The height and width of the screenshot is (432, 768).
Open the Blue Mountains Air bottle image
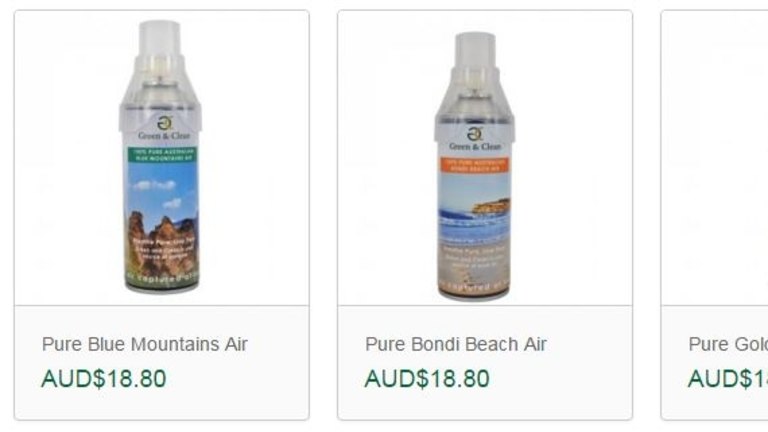(161, 157)
